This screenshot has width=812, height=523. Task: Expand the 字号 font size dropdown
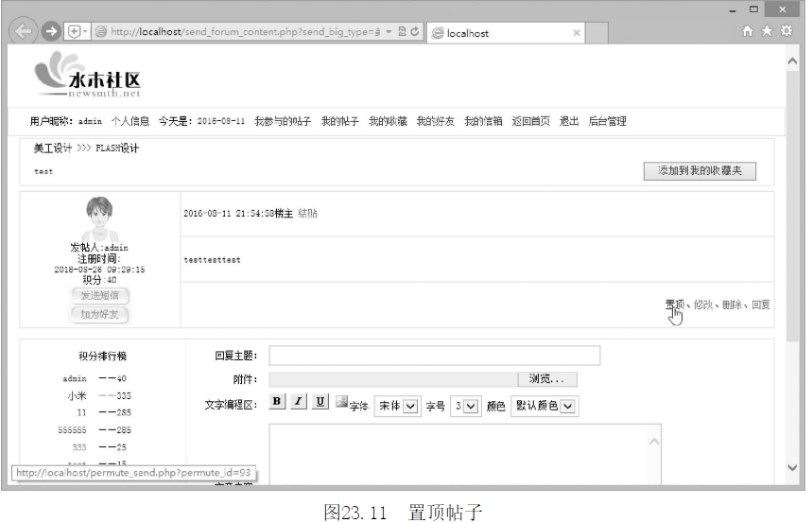(465, 407)
